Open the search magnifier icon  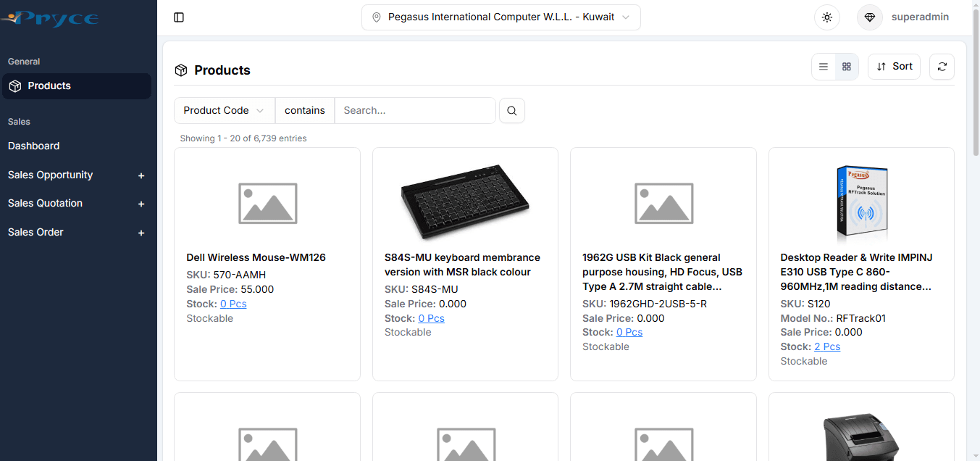(x=512, y=110)
